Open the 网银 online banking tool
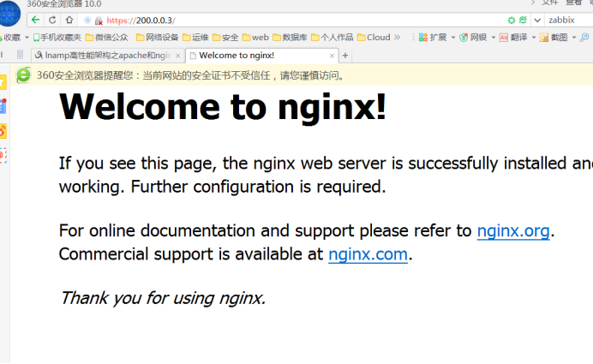The width and height of the screenshot is (593, 364). pyautogui.click(x=473, y=38)
